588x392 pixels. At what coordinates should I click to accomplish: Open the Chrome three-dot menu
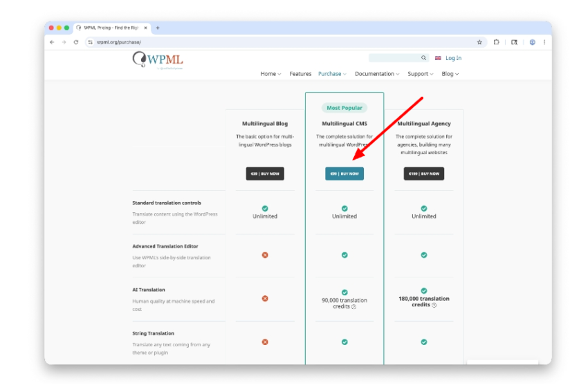(x=544, y=42)
